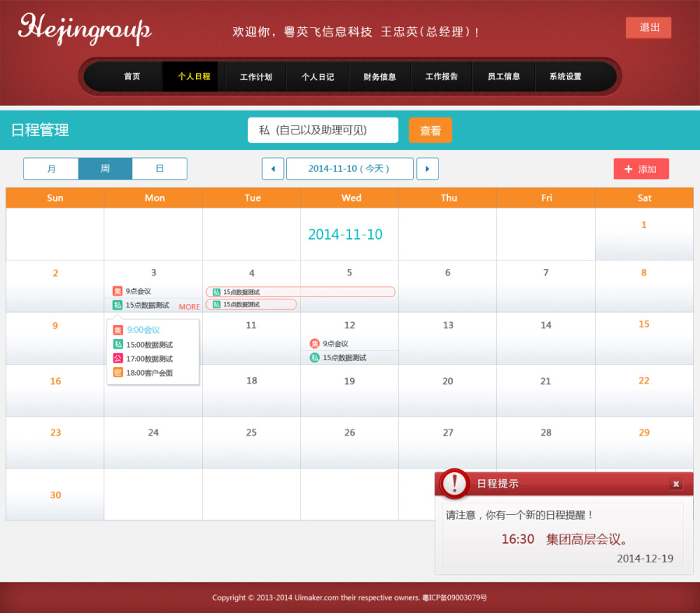Screen dimensions: 700x613
Task: Select Saturday date 15
Action: tap(644, 324)
